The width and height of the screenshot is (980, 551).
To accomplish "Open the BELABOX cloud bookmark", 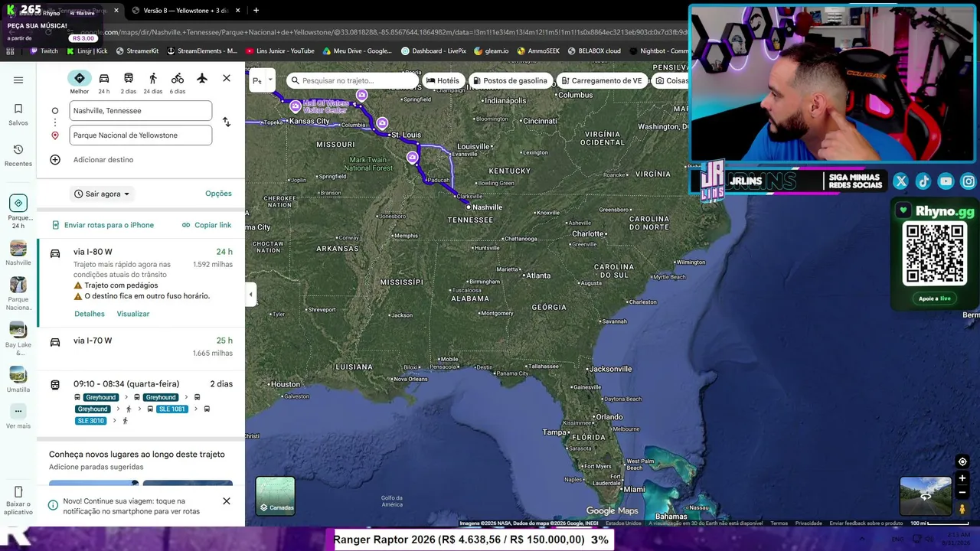I will (x=594, y=51).
